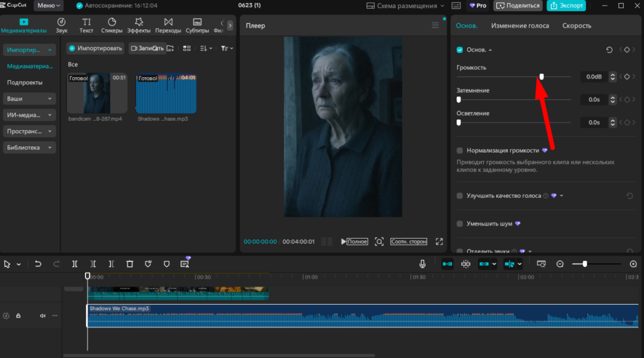Click Соотн. сторон aspect ratio button
This screenshot has height=358, width=644.
click(x=409, y=242)
